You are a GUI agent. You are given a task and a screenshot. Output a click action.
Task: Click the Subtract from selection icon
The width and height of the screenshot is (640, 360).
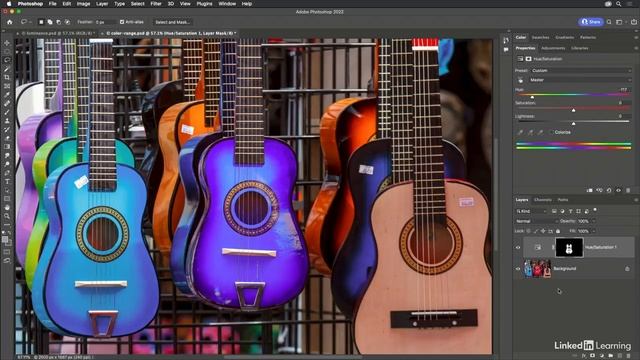pyautogui.click(x=58, y=22)
